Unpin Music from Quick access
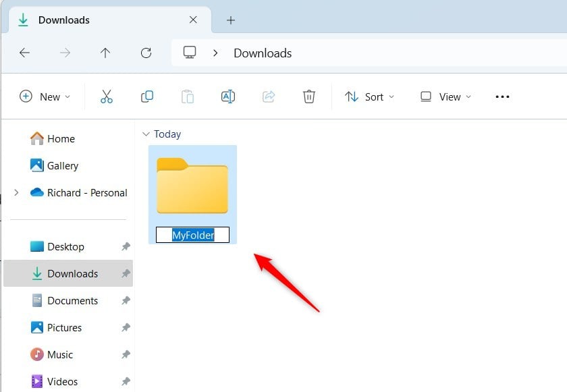 pyautogui.click(x=126, y=354)
